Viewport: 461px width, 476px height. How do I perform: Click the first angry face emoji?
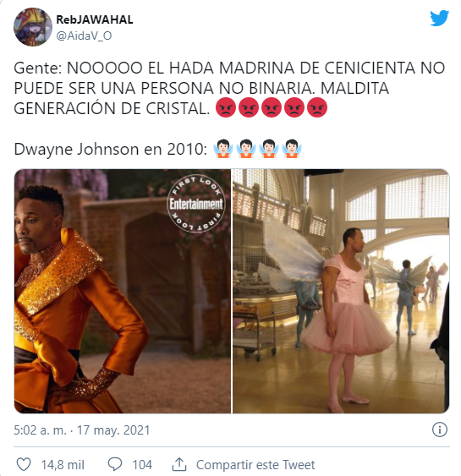click(x=226, y=107)
